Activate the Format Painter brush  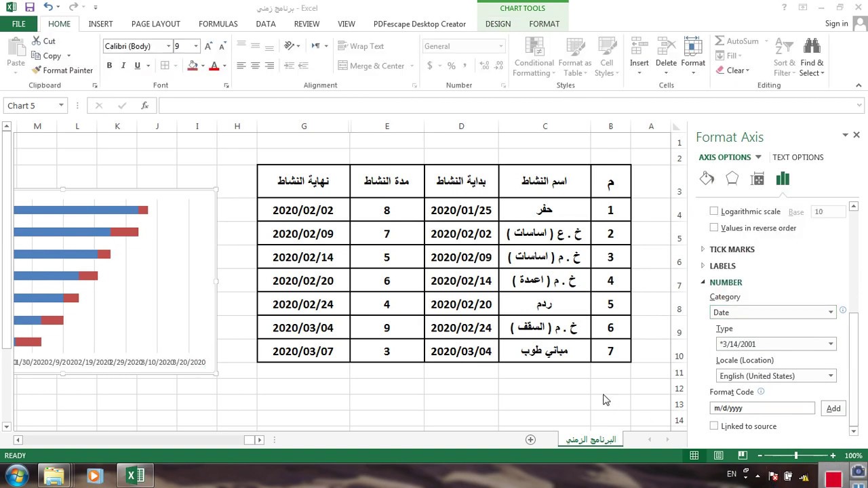62,70
